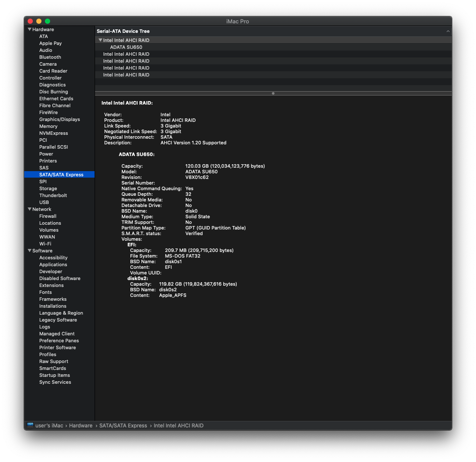The height and width of the screenshot is (462, 476).
Task: Select Apple Pay in the sidebar
Action: [51, 44]
